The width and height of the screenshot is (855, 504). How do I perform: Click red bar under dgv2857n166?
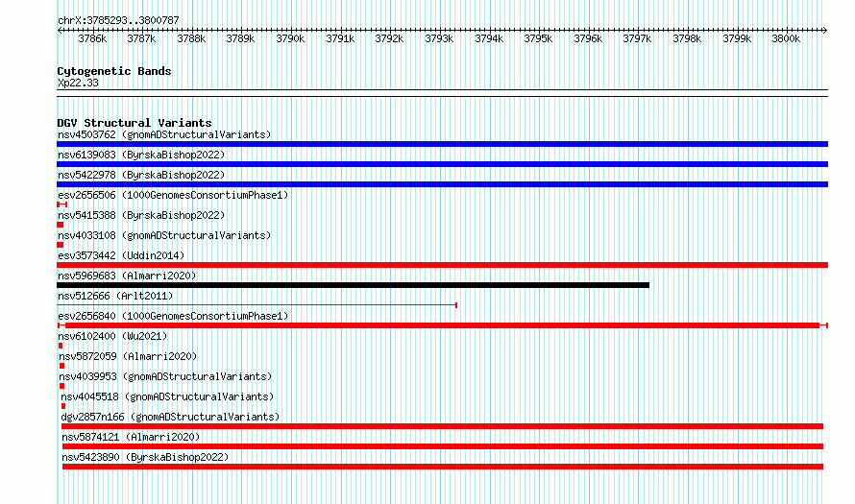click(442, 426)
